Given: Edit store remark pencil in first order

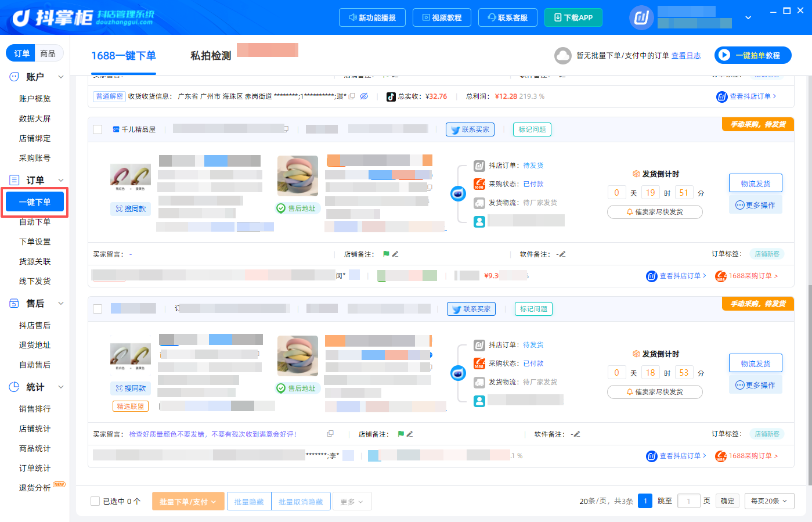Looking at the screenshot, I should point(395,254).
